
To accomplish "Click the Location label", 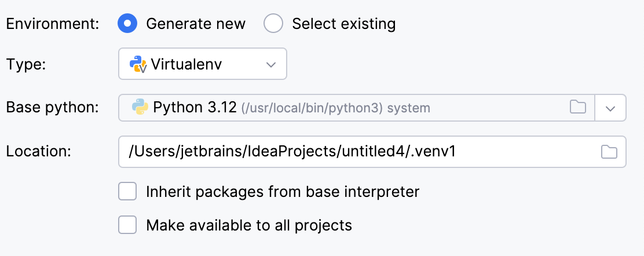I will point(39,151).
